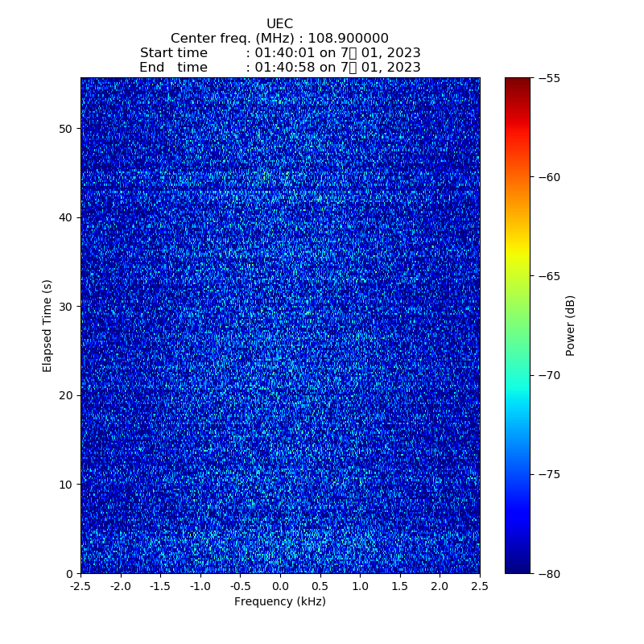Click the -2.5 frequency tick label

pos(80,586)
